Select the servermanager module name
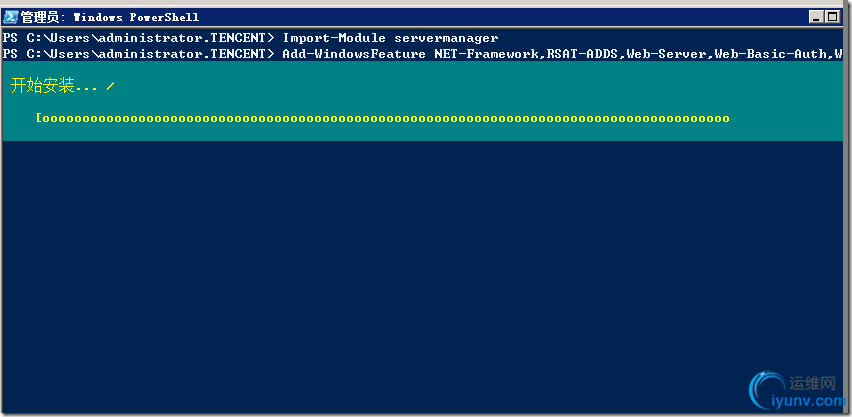The height and width of the screenshot is (417, 852). (x=446, y=38)
